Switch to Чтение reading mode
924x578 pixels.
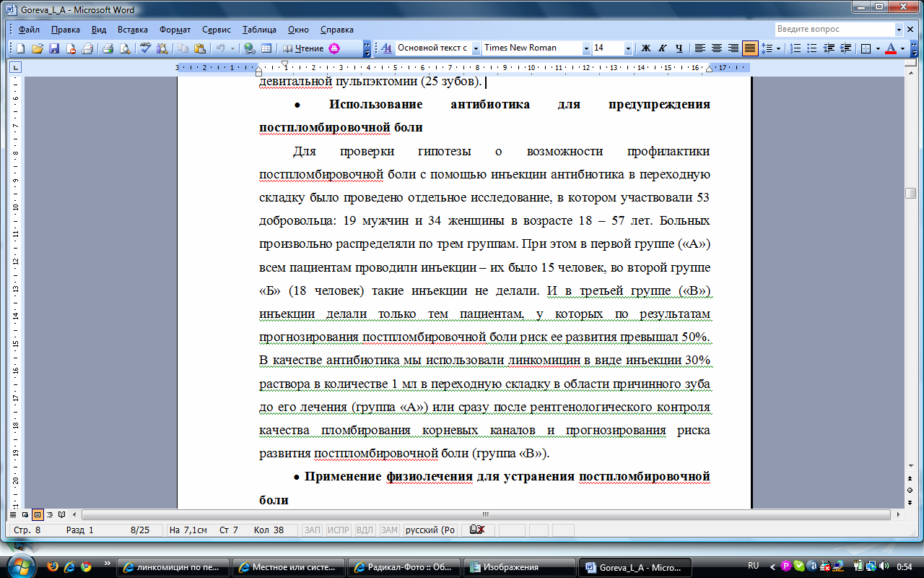303,48
